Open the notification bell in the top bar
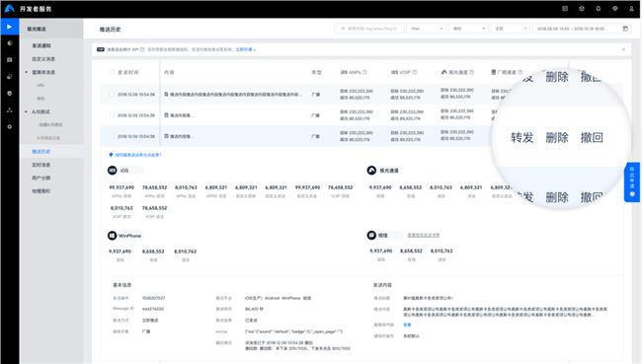The width and height of the screenshot is (642, 364). click(x=599, y=9)
